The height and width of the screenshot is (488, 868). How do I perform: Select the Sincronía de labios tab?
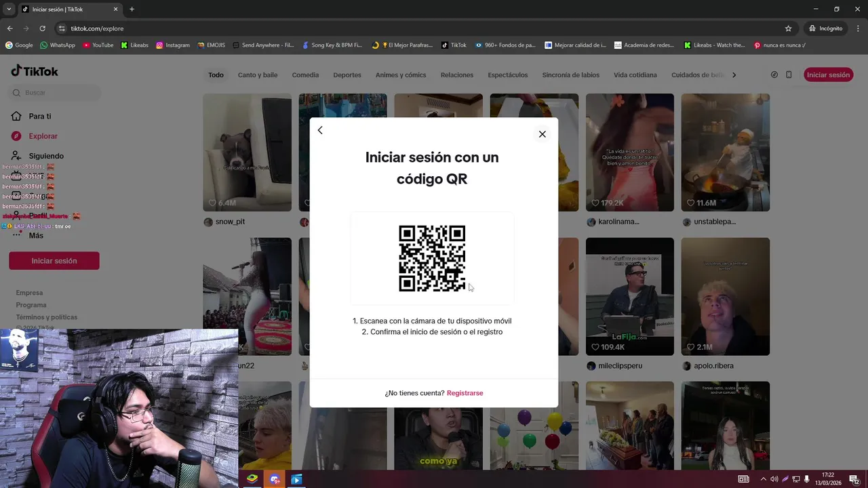click(x=571, y=75)
